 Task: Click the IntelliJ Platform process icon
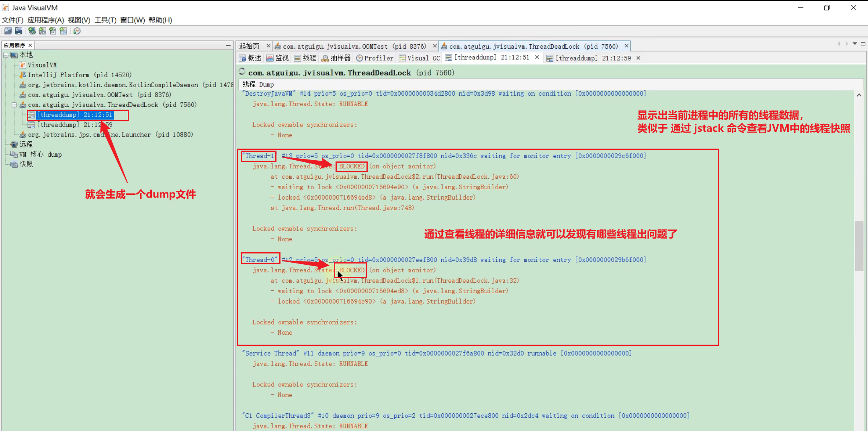(x=23, y=75)
